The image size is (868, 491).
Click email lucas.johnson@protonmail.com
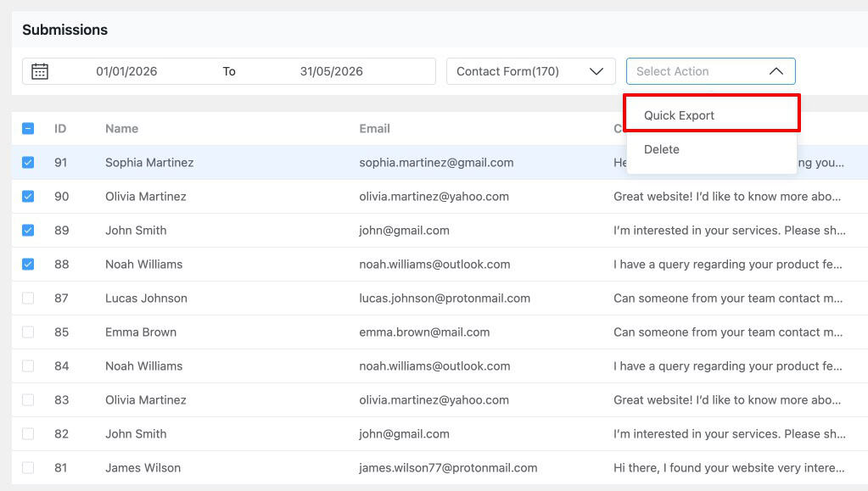[445, 299]
